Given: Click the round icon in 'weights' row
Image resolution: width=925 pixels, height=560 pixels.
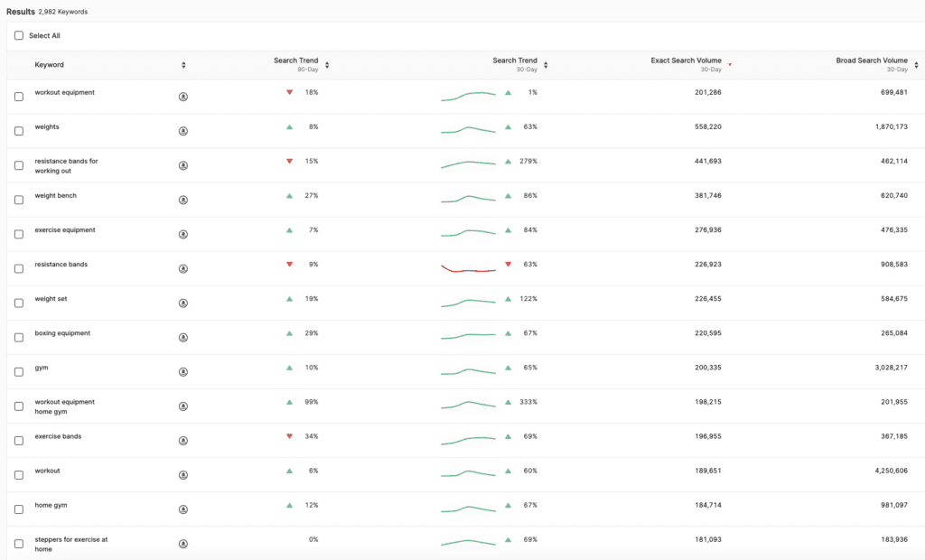Looking at the screenshot, I should coord(183,131).
